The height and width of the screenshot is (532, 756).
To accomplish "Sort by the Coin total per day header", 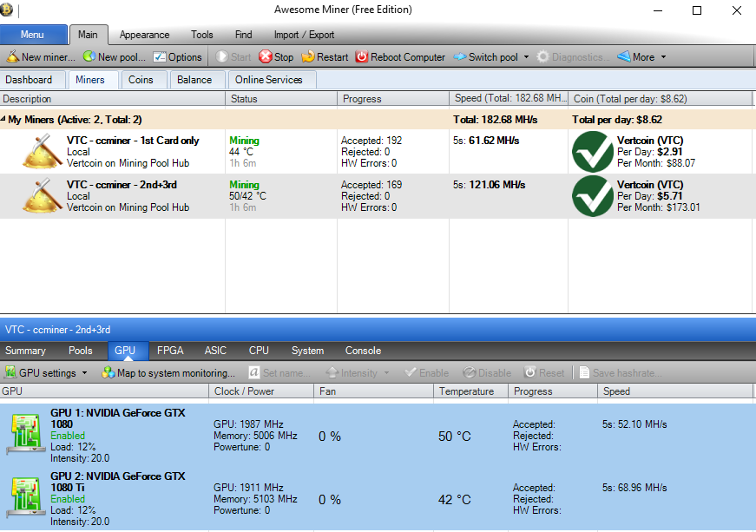I will point(660,99).
